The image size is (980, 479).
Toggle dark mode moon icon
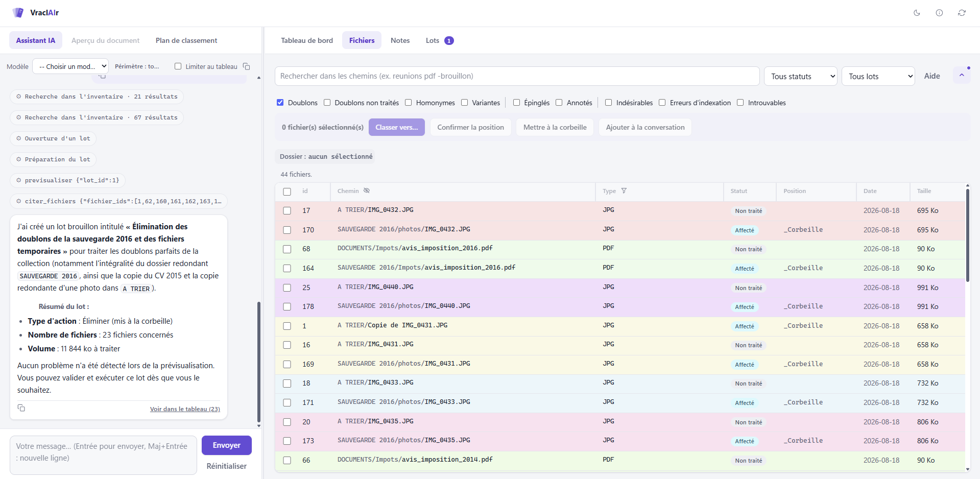click(917, 13)
